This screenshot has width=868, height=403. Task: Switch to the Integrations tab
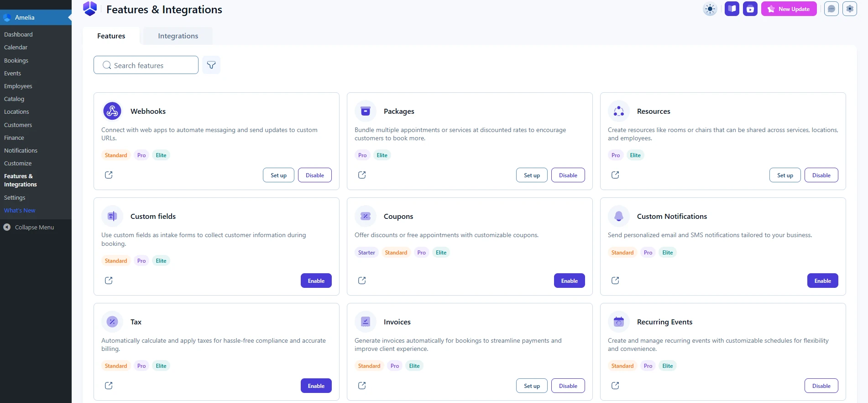(178, 36)
